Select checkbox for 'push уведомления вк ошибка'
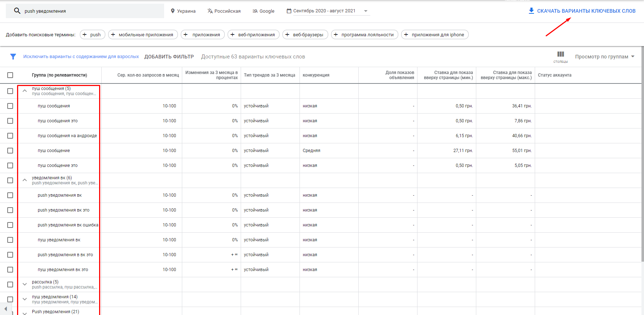 coord(10,225)
